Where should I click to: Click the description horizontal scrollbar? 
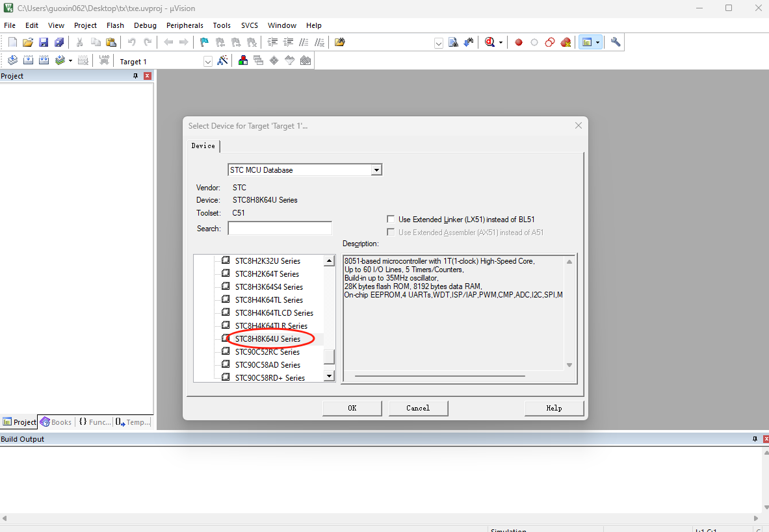(440, 376)
